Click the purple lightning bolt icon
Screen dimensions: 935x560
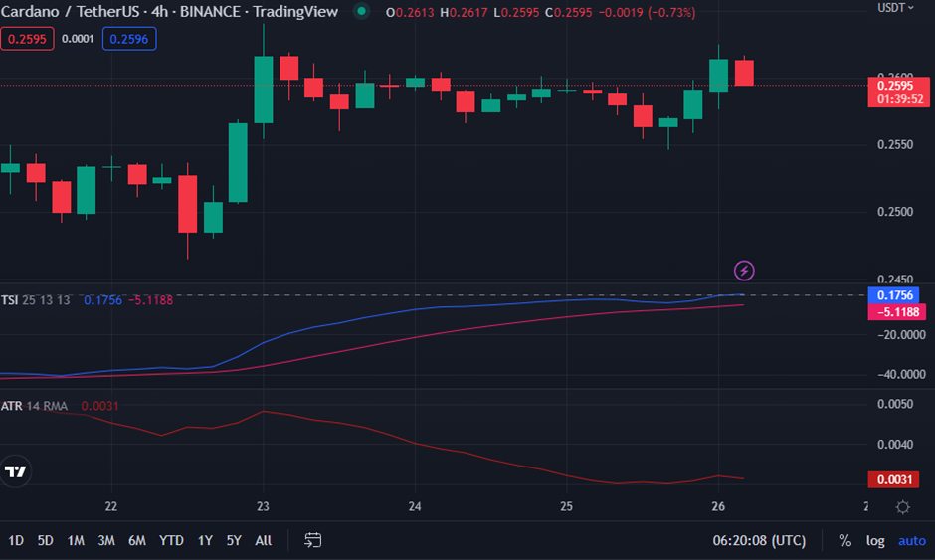click(x=744, y=270)
